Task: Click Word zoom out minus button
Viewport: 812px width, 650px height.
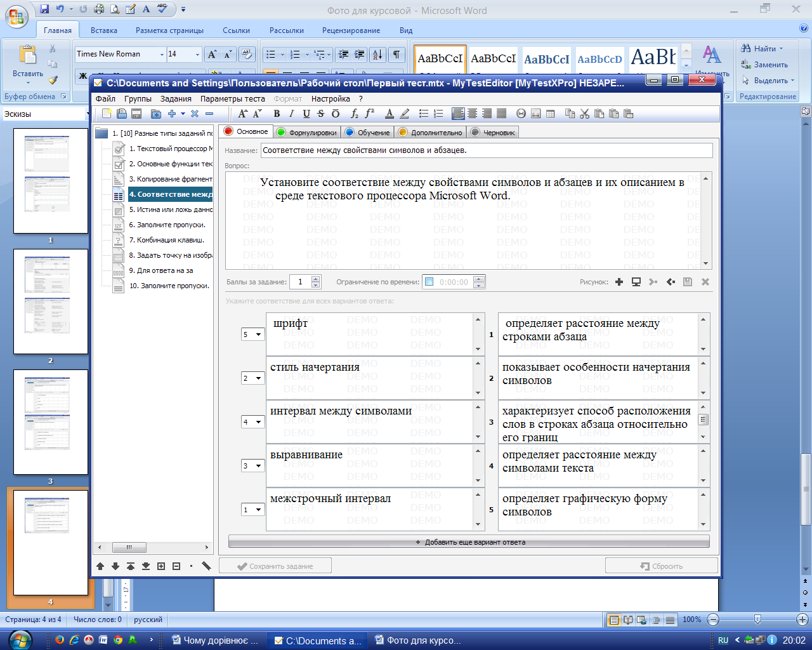Action: (713, 620)
